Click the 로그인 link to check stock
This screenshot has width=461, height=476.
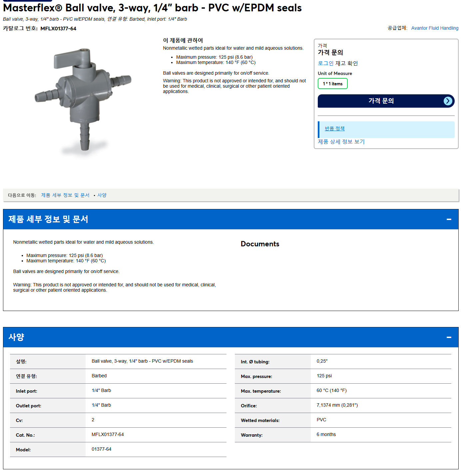(325, 63)
